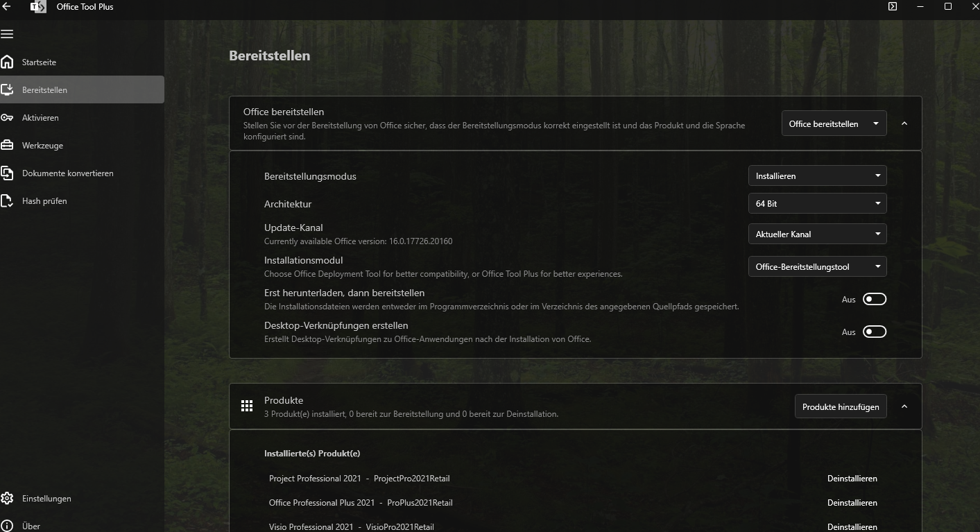Click Deinstallieren for Visio Professional 2021
980x532 pixels.
tap(852, 527)
